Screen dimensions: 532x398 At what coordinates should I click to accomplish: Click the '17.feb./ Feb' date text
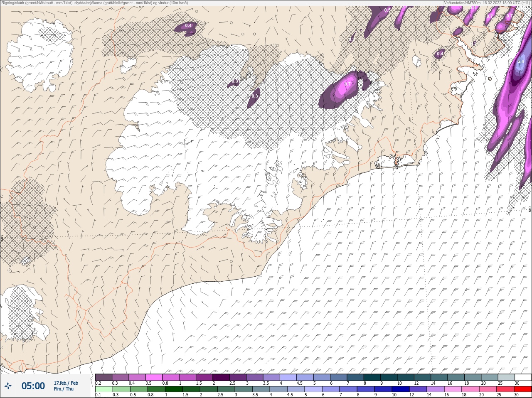click(x=66, y=383)
